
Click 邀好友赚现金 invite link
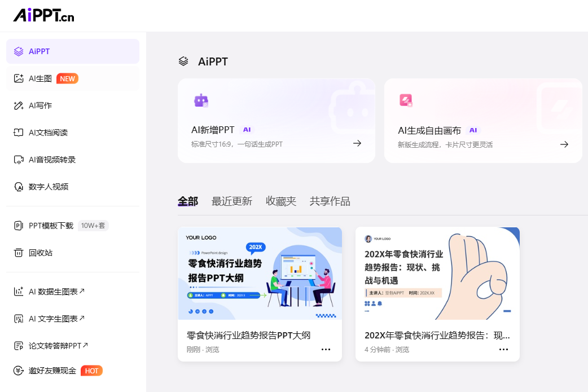pos(52,371)
